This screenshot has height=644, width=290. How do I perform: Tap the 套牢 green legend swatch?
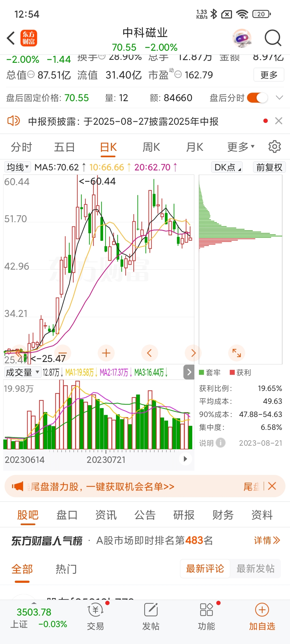coord(201,372)
